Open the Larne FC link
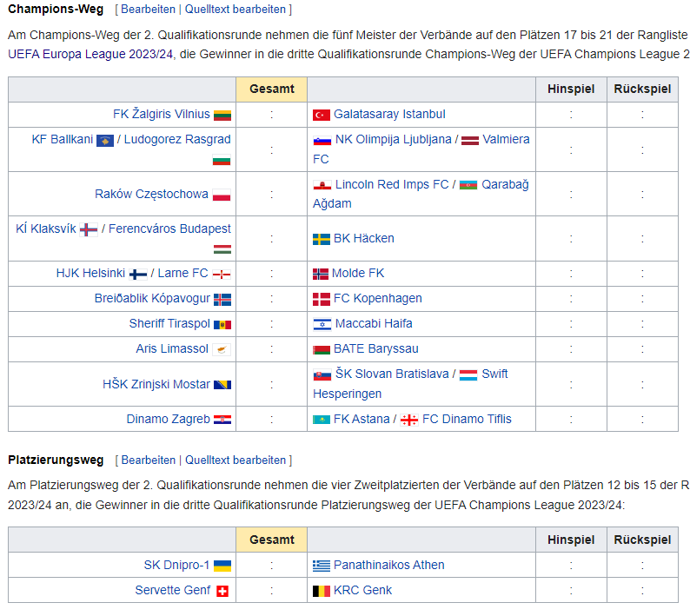Image resolution: width=690 pixels, height=616 pixels. click(x=183, y=273)
